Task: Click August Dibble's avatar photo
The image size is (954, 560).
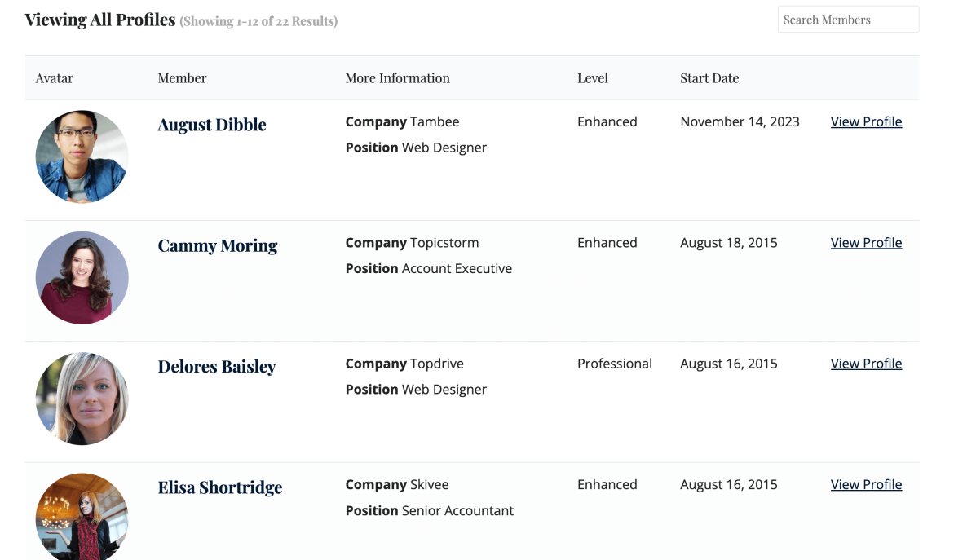Action: (x=82, y=157)
